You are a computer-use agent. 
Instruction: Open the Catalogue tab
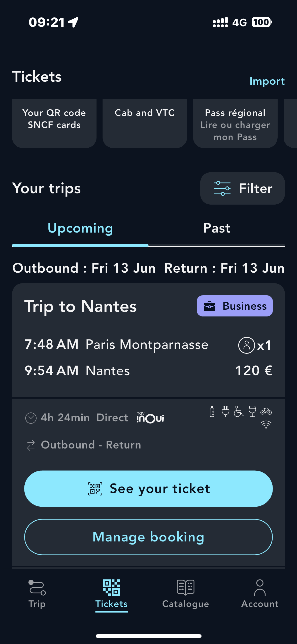coord(186,594)
